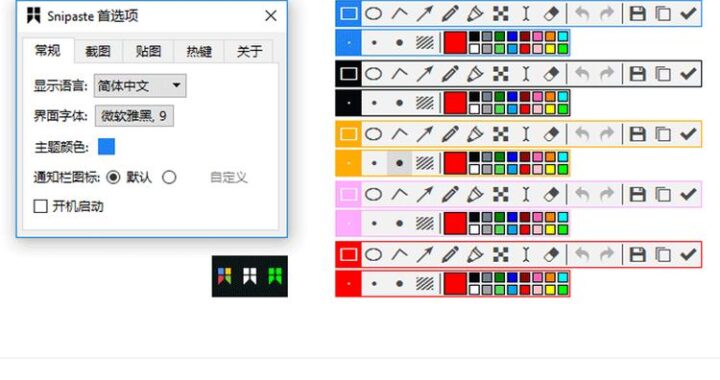
Task: Select 自定义 tray icon radio option
Action: (x=169, y=177)
